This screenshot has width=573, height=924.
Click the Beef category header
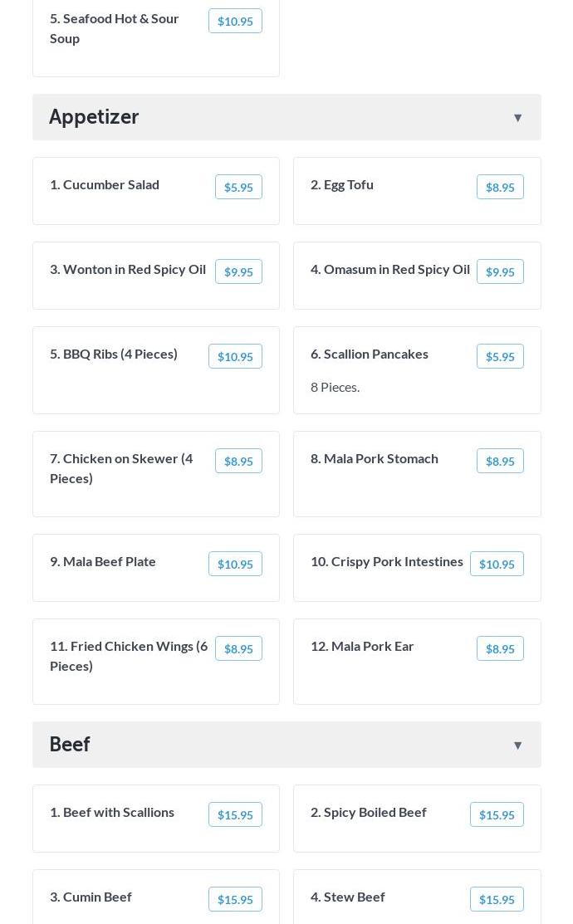tap(71, 745)
